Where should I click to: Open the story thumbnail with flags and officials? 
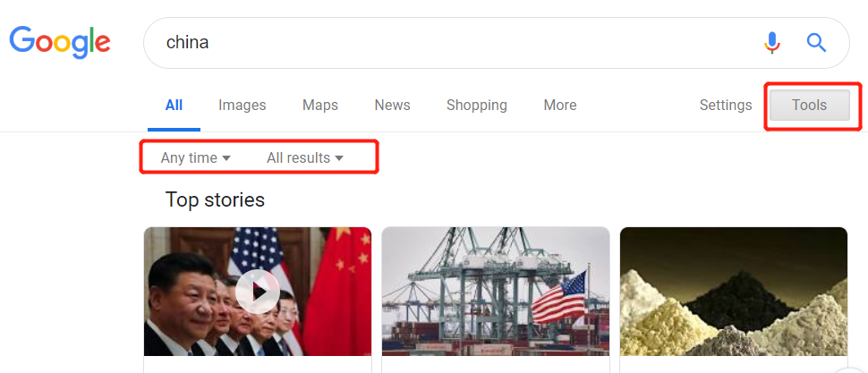(258, 292)
